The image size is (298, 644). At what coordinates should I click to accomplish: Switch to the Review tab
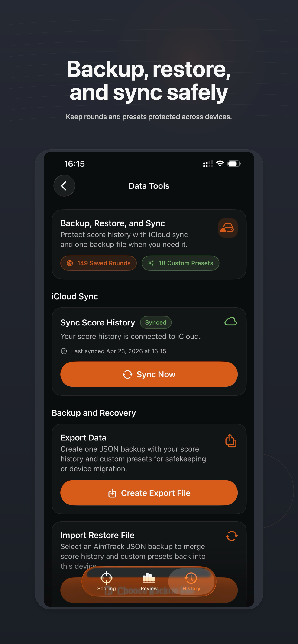[149, 582]
